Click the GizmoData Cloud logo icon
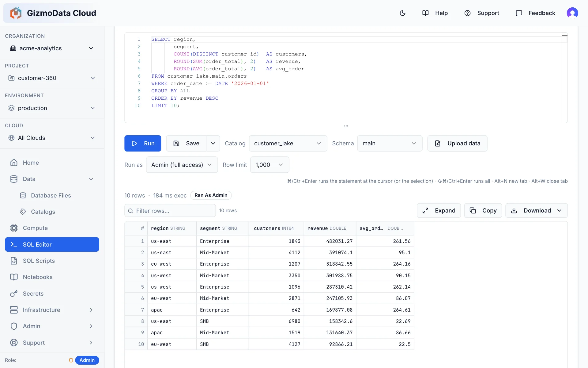 click(x=16, y=13)
